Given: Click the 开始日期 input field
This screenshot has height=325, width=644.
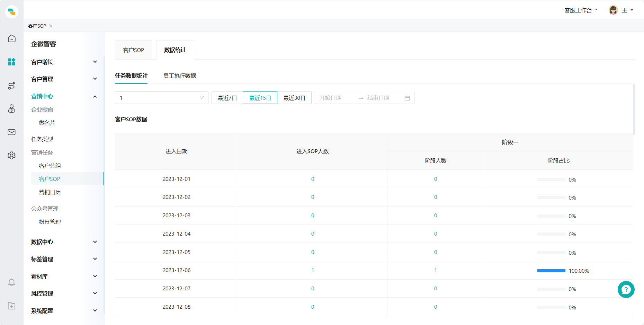Looking at the screenshot, I should pyautogui.click(x=335, y=98).
